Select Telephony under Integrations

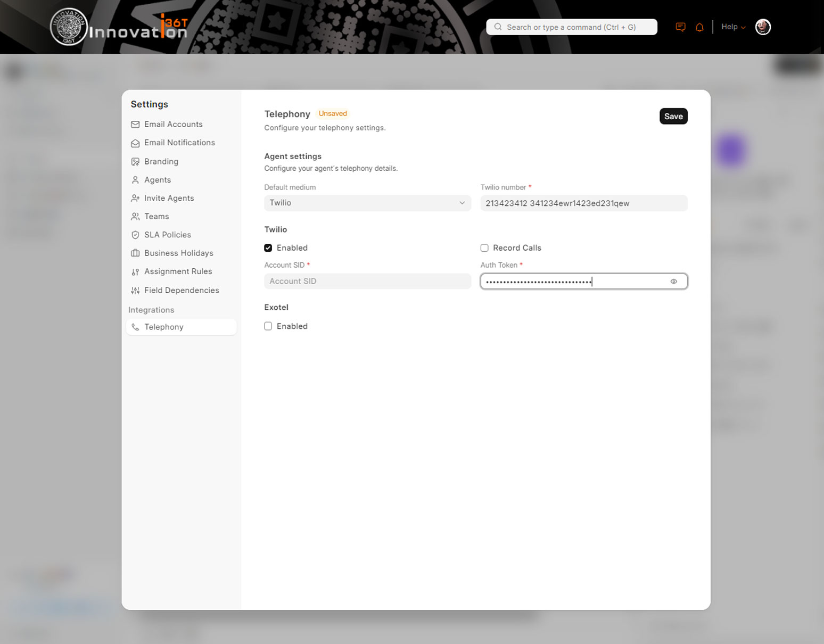(x=164, y=327)
